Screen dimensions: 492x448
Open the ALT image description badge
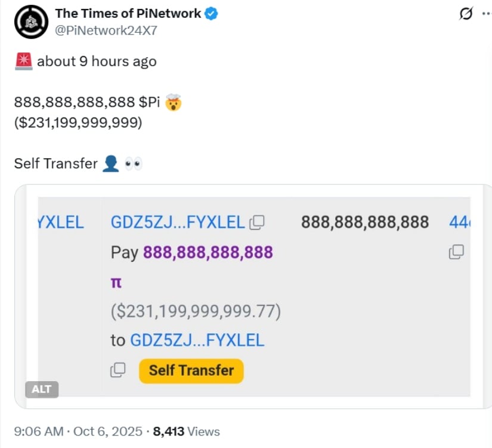point(42,390)
